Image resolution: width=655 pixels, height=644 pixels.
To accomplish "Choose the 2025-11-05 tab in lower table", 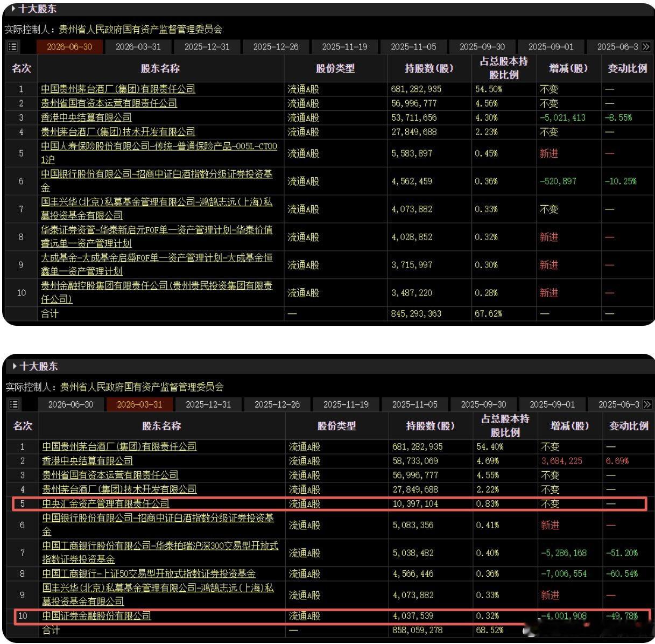I will tap(415, 404).
